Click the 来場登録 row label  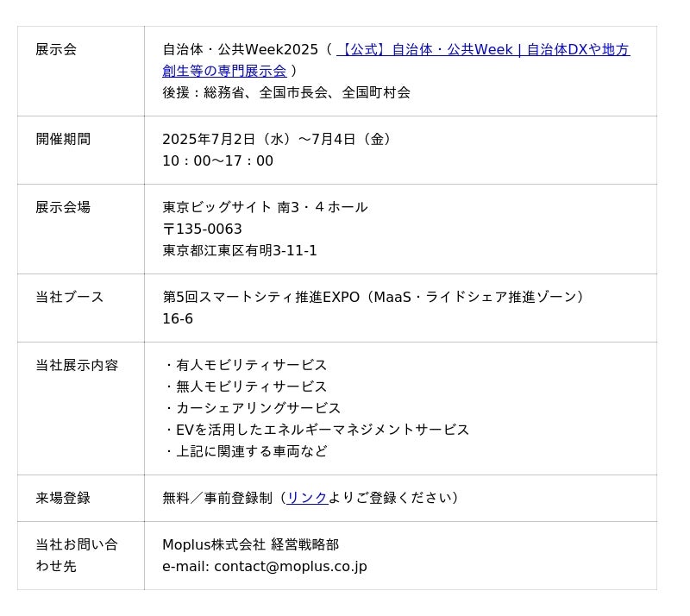click(x=63, y=498)
